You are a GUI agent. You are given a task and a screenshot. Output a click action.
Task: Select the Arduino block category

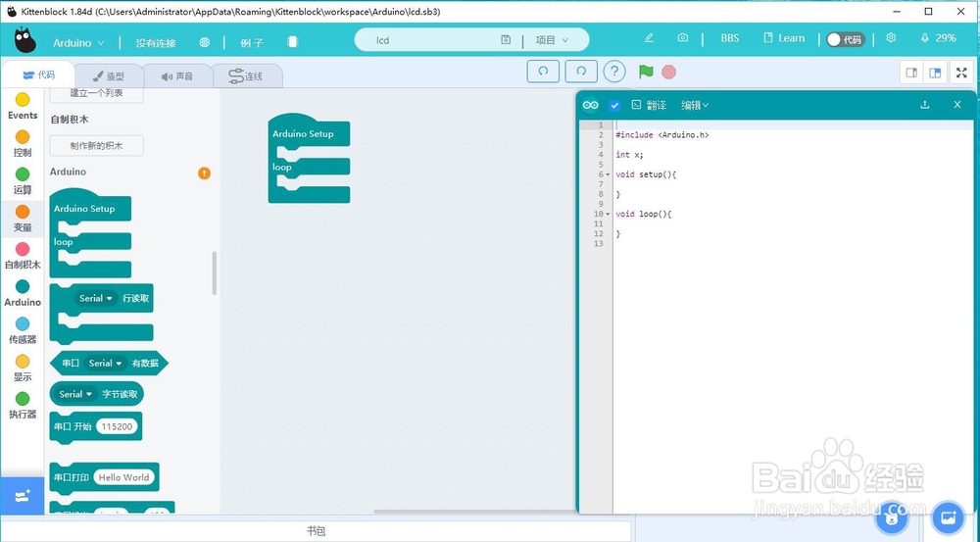coord(23,294)
